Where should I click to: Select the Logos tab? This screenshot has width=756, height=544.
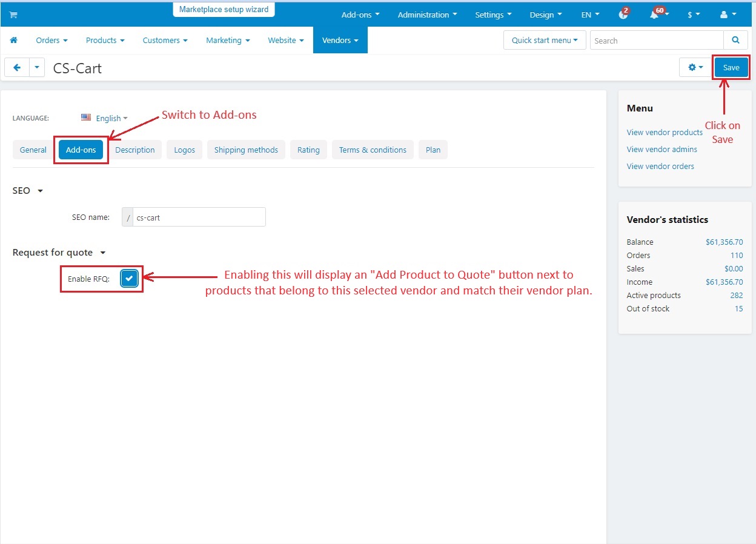tap(184, 150)
